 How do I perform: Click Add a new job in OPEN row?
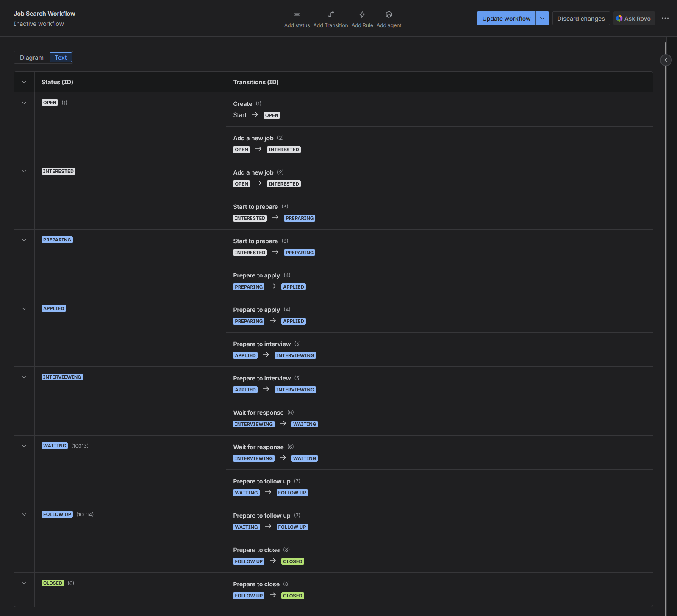click(253, 138)
